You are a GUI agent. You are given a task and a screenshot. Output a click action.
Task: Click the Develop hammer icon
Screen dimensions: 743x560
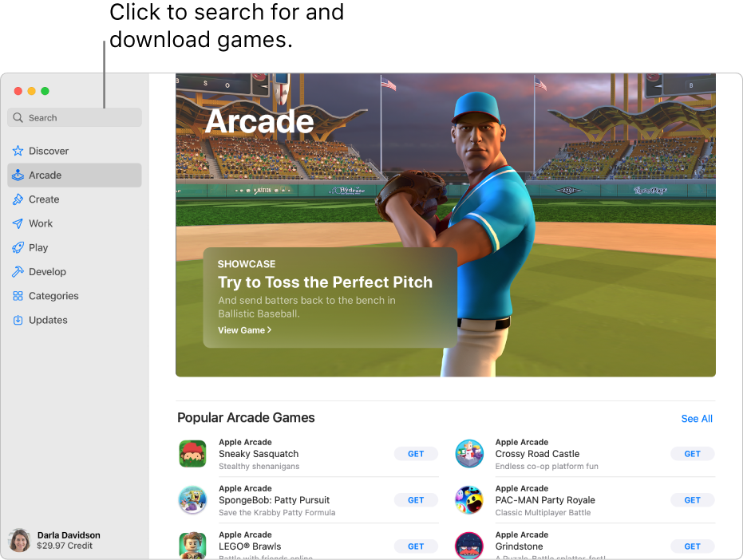[18, 272]
